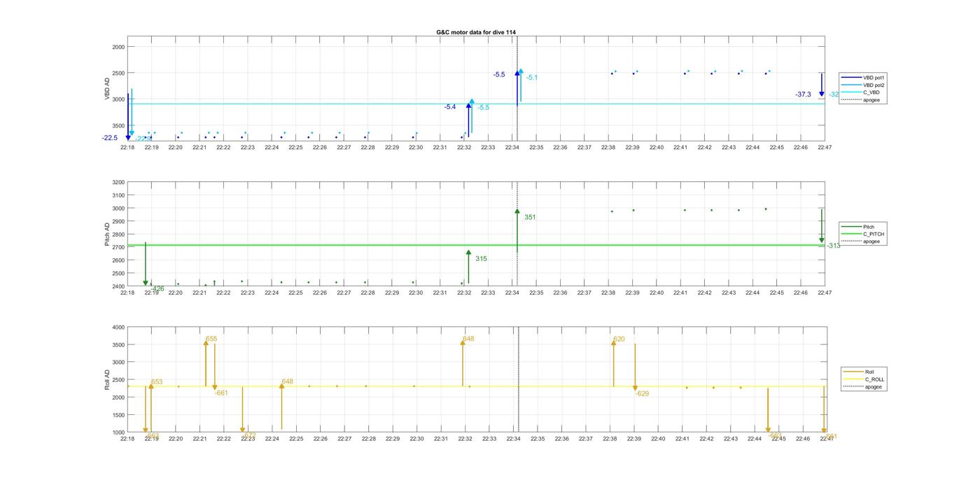Click the "22:25" tick under the VBD plot
The image size is (980, 485).
[295, 148]
